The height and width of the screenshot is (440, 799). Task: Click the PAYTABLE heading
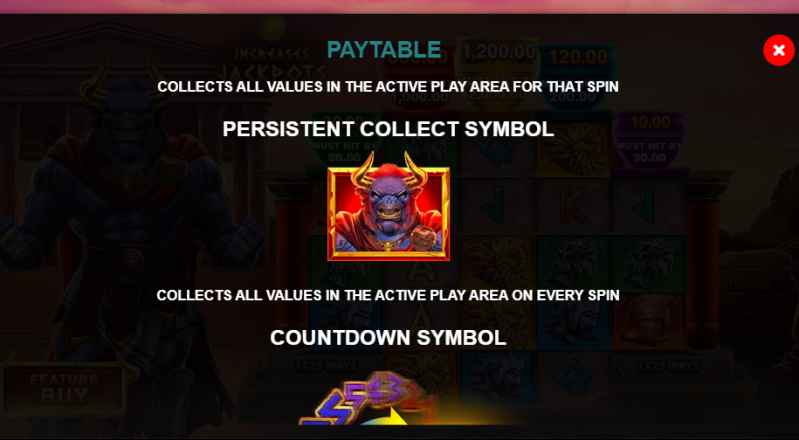tap(384, 49)
